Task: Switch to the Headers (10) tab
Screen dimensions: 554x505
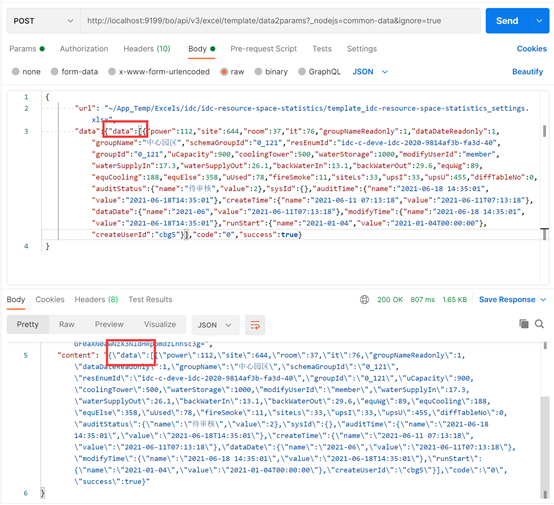Action: pyautogui.click(x=147, y=49)
